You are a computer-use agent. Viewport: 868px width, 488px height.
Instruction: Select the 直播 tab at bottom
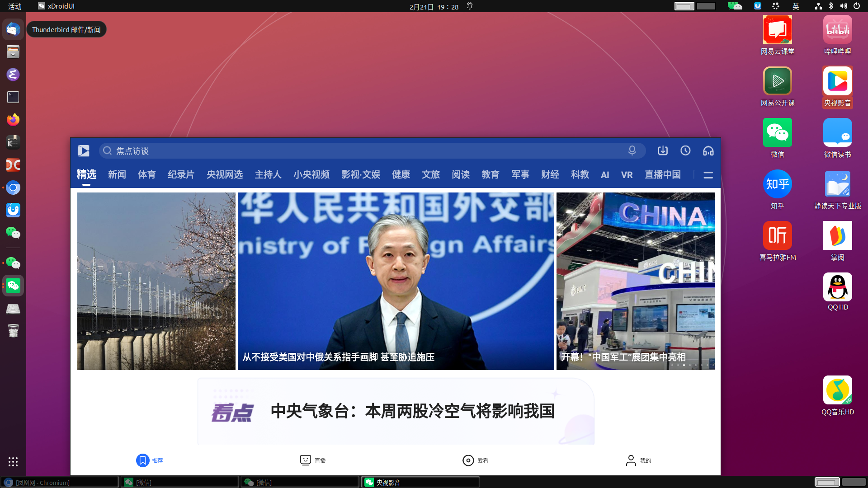pyautogui.click(x=313, y=460)
